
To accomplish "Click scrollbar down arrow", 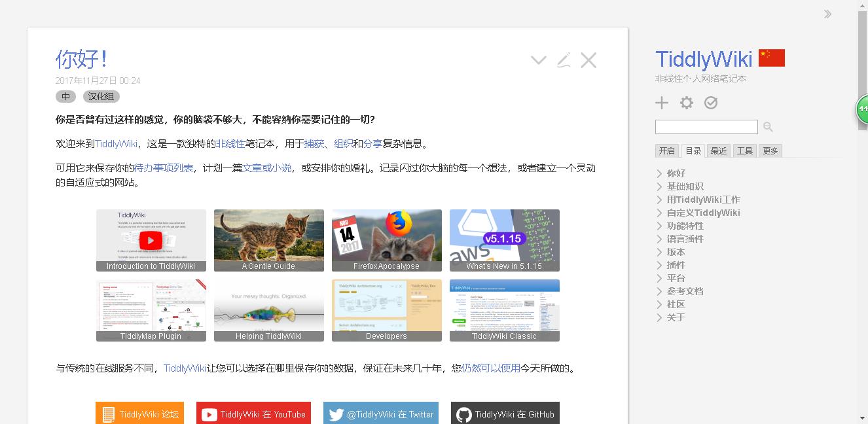I will point(863,418).
